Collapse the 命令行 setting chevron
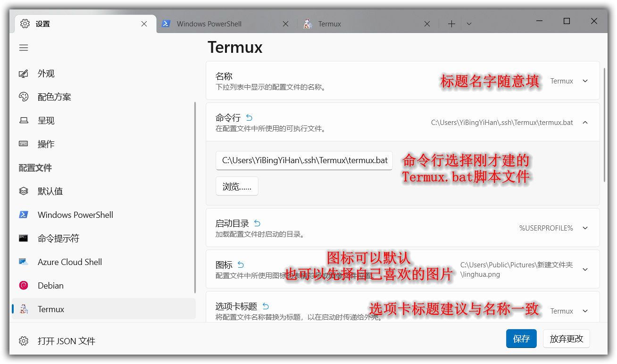This screenshot has width=617, height=364. point(585,123)
